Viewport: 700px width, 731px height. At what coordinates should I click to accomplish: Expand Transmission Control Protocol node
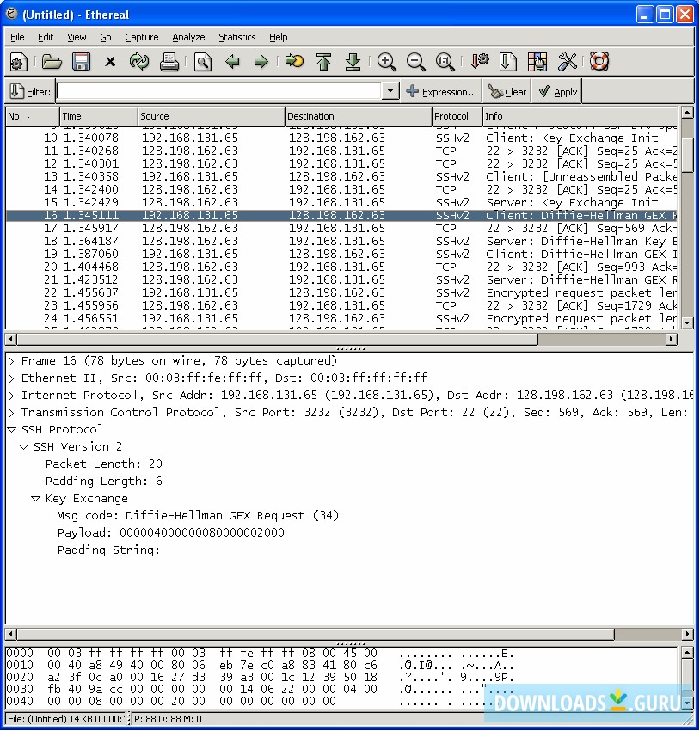pyautogui.click(x=12, y=413)
